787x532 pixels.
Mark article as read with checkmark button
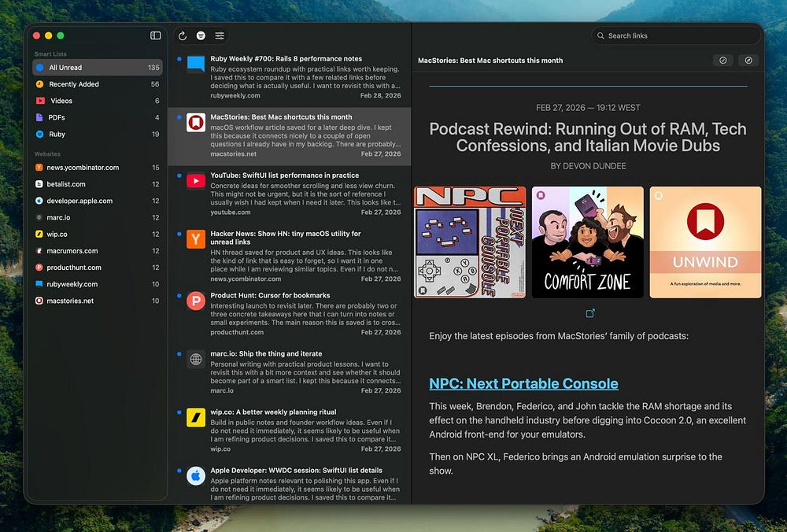(722, 61)
